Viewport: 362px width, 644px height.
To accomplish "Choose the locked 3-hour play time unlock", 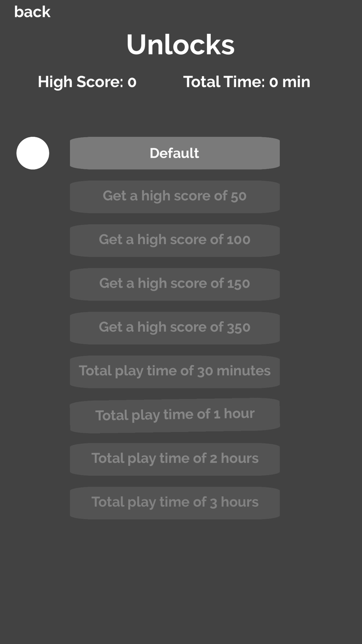I will [x=174, y=503].
